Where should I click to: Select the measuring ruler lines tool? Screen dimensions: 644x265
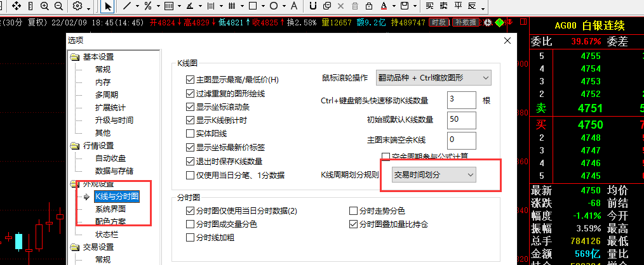pyautogui.click(x=211, y=6)
